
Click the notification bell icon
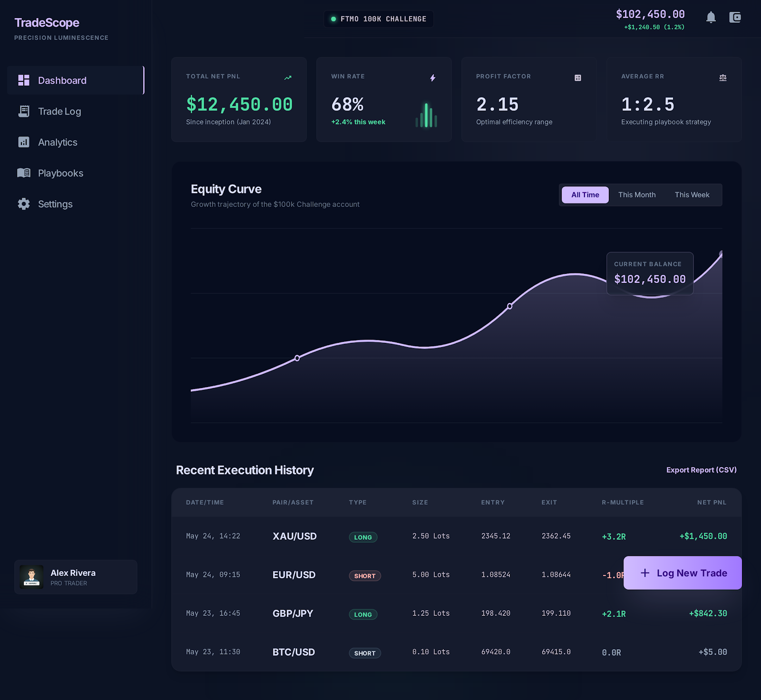click(x=711, y=18)
